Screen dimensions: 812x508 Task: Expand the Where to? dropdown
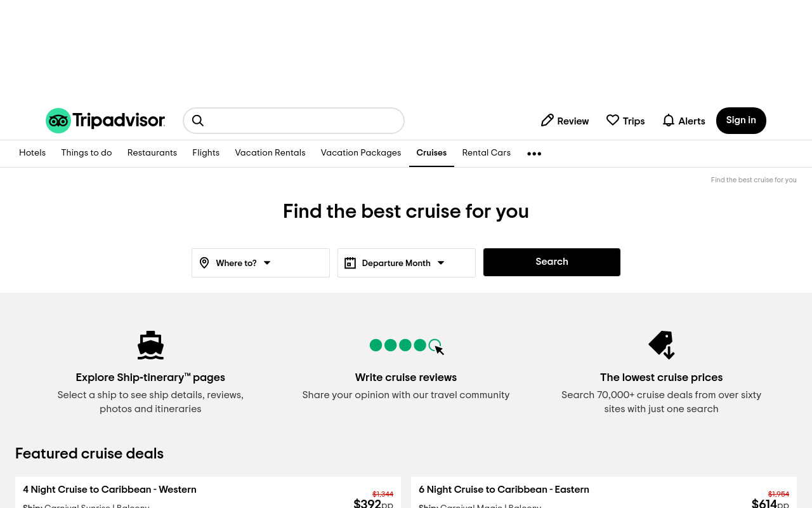coord(261,263)
